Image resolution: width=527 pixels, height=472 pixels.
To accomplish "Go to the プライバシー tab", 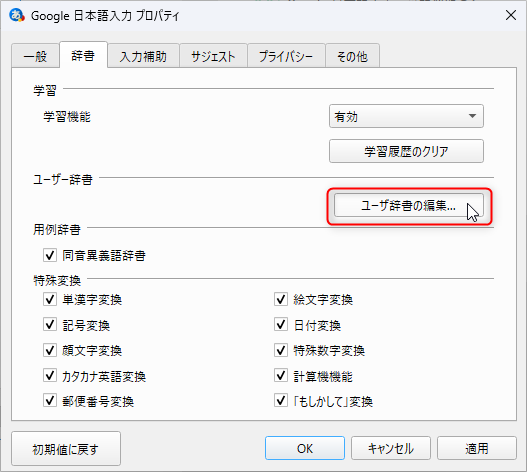I will [286, 56].
